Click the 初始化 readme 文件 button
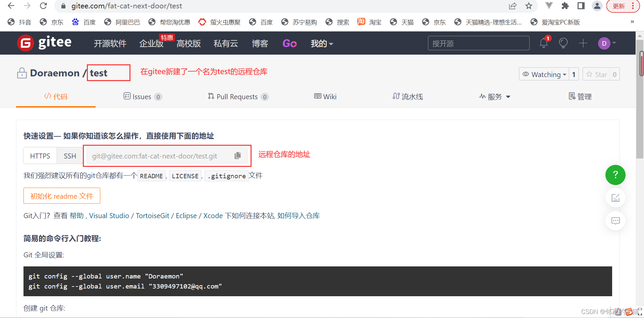 pos(62,196)
